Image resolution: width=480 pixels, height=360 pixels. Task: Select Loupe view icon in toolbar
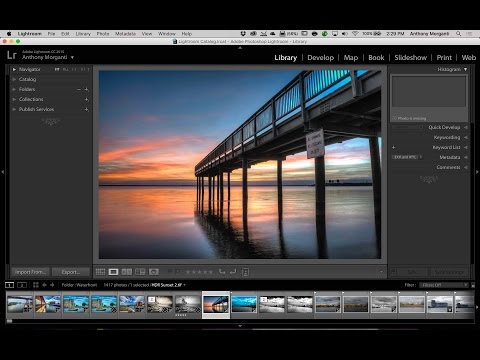(x=113, y=272)
